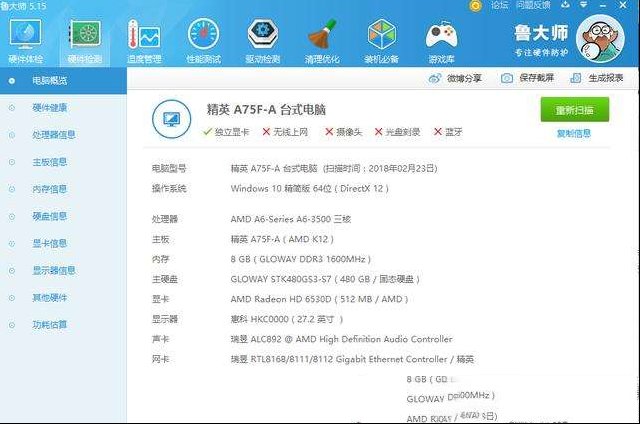Launch 性能测试 performance test gauge icon

point(204,42)
